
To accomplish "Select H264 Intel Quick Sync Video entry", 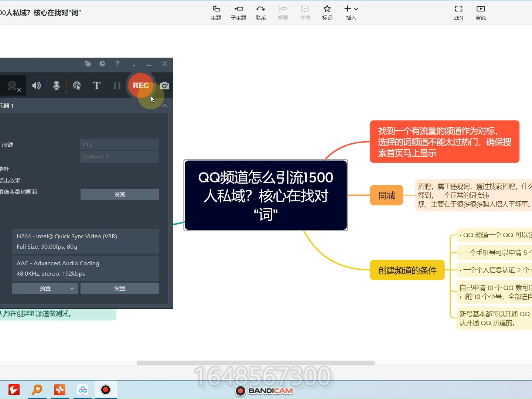I will [85, 241].
